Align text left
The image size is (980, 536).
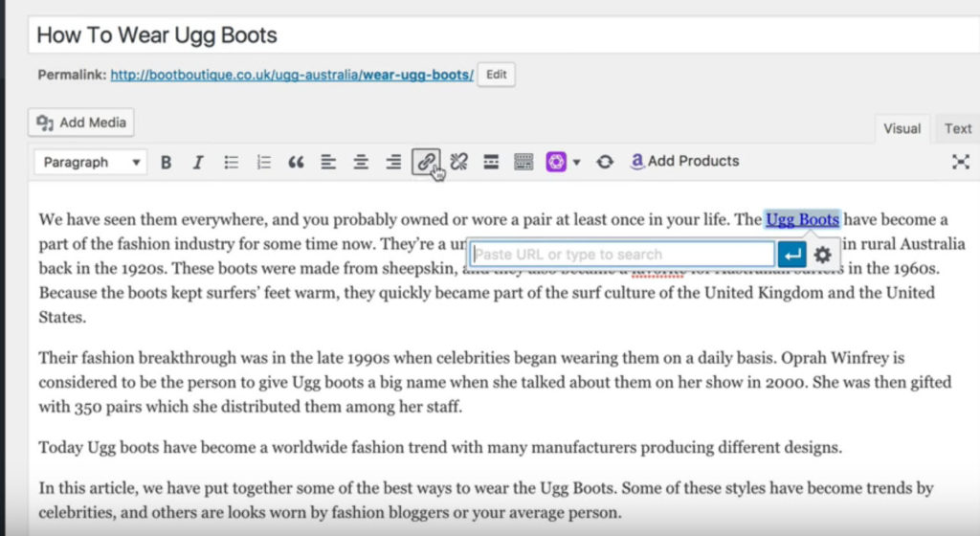click(x=328, y=163)
